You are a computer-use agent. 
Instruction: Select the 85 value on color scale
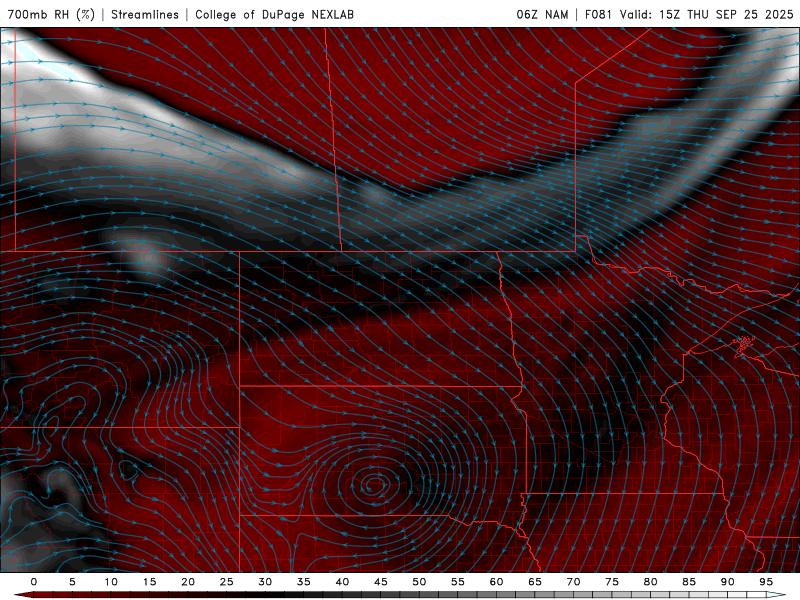click(689, 582)
